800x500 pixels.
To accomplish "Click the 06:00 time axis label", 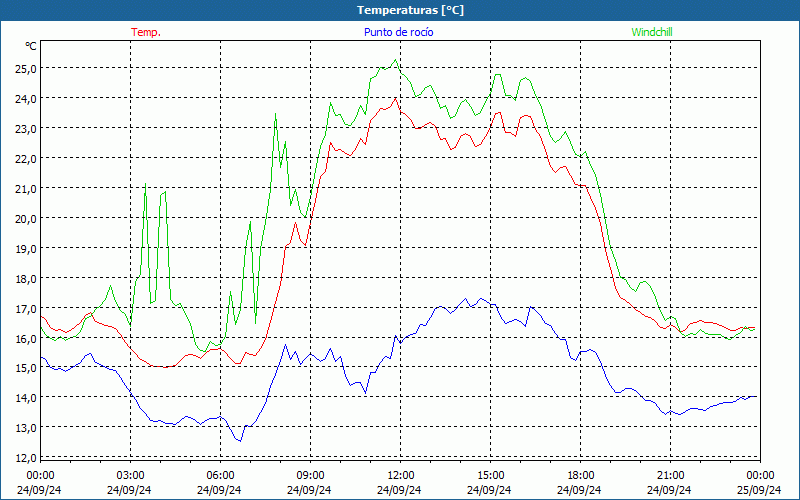I will pos(220,476).
